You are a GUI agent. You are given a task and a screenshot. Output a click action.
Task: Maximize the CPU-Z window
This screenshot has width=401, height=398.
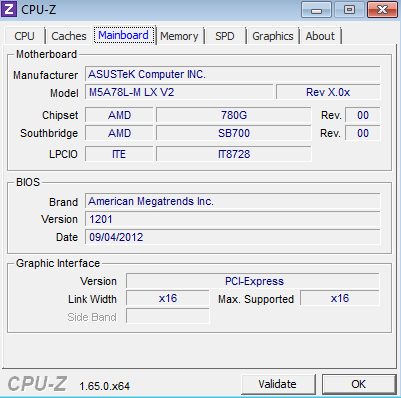349,9
